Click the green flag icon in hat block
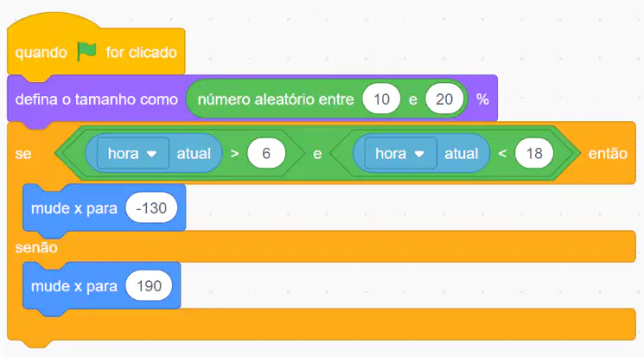This screenshot has height=357, width=644. click(x=86, y=52)
